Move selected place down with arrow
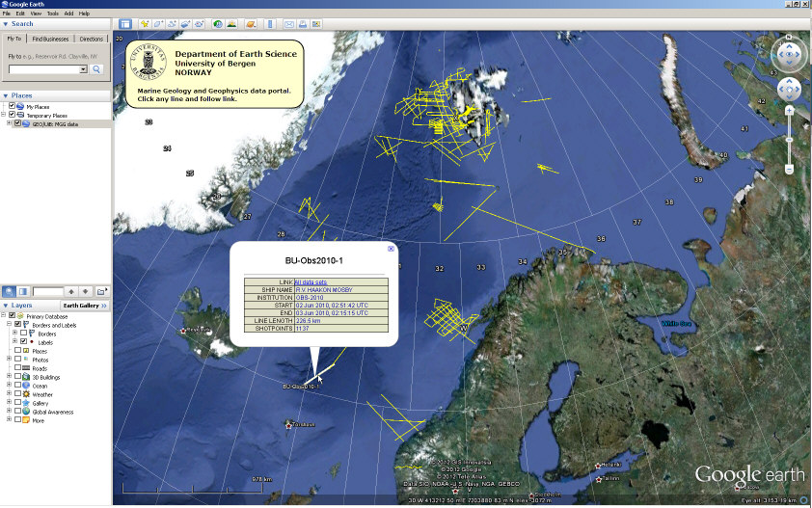 tap(86, 291)
